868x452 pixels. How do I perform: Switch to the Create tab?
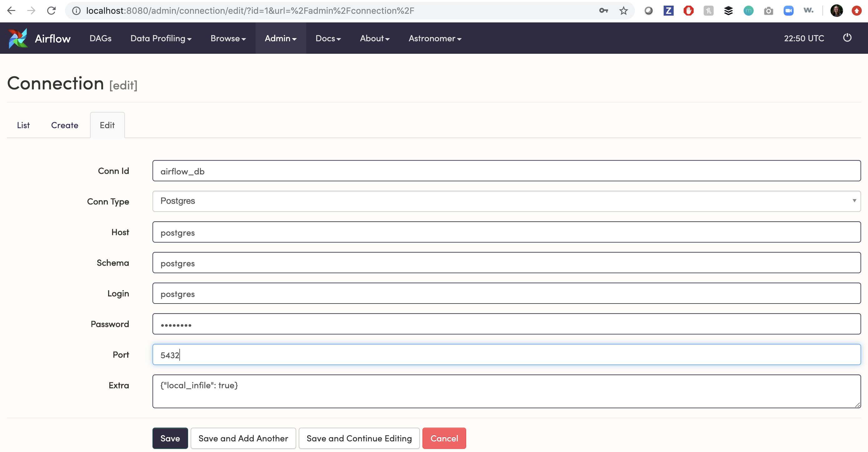pos(64,125)
